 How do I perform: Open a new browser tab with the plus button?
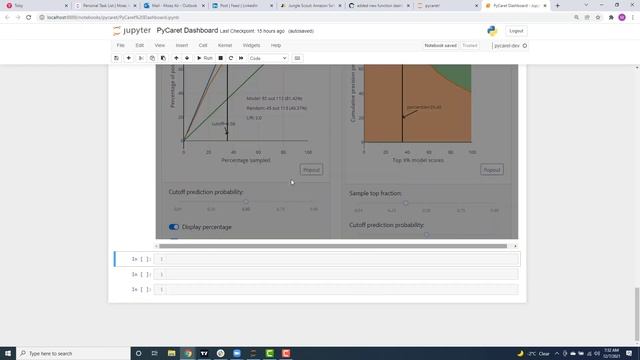point(558,6)
